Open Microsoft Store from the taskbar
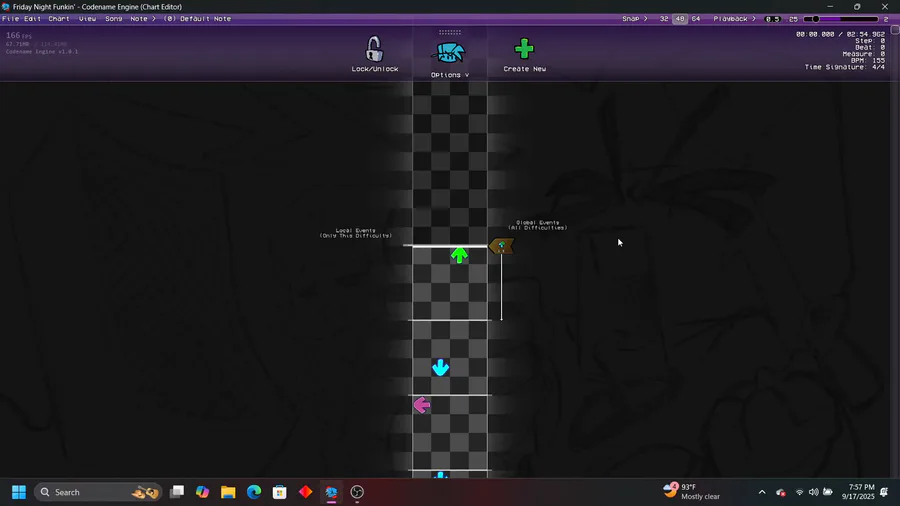Viewport: 900px width, 506px height. (x=280, y=492)
